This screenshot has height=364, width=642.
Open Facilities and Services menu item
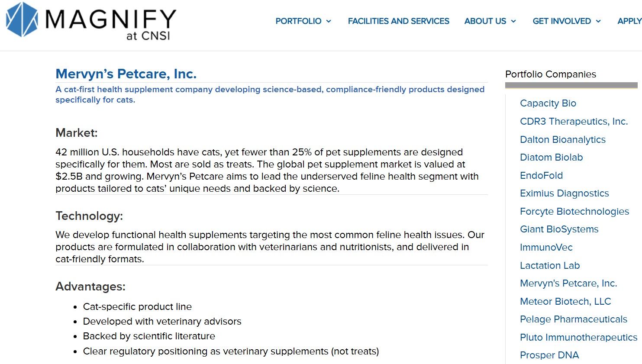coord(398,21)
